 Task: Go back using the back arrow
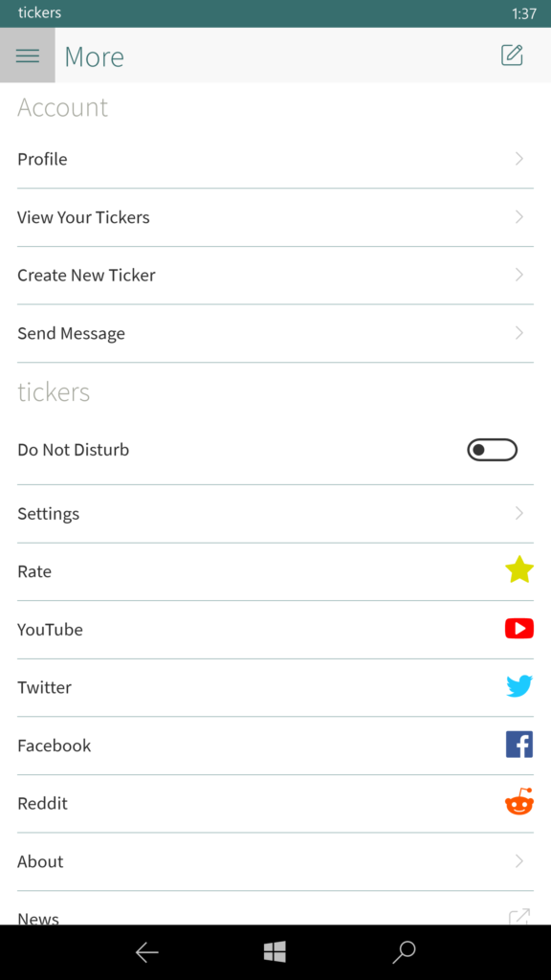click(146, 952)
